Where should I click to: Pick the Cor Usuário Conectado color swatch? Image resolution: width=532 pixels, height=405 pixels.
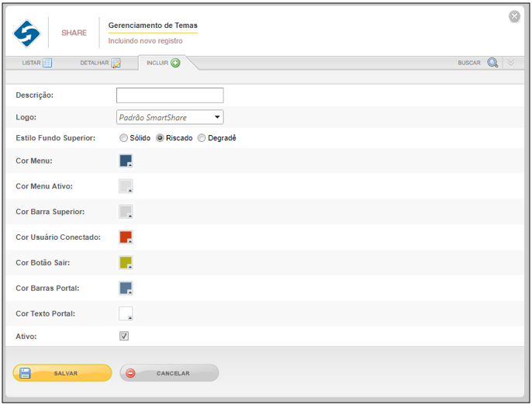point(126,237)
